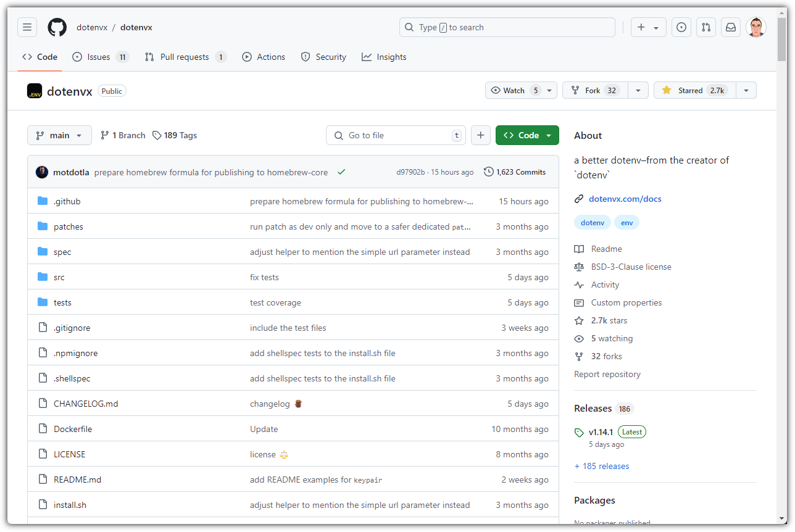Open Report repository link
The height and width of the screenshot is (532, 795).
(607, 374)
